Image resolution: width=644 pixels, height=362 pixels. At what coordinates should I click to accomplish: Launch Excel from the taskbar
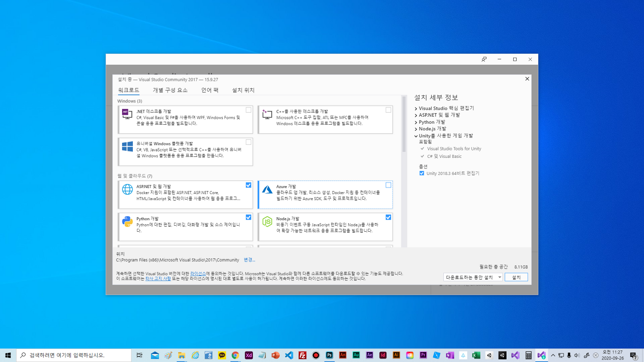(476, 355)
